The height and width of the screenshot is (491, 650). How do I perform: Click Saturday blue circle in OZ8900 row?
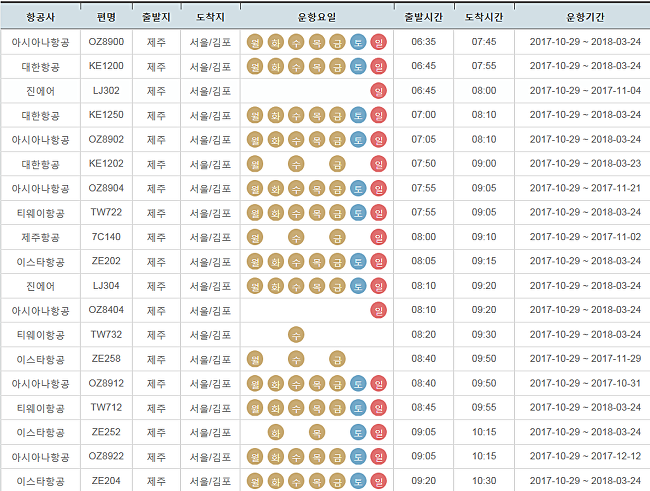[x=358, y=42]
